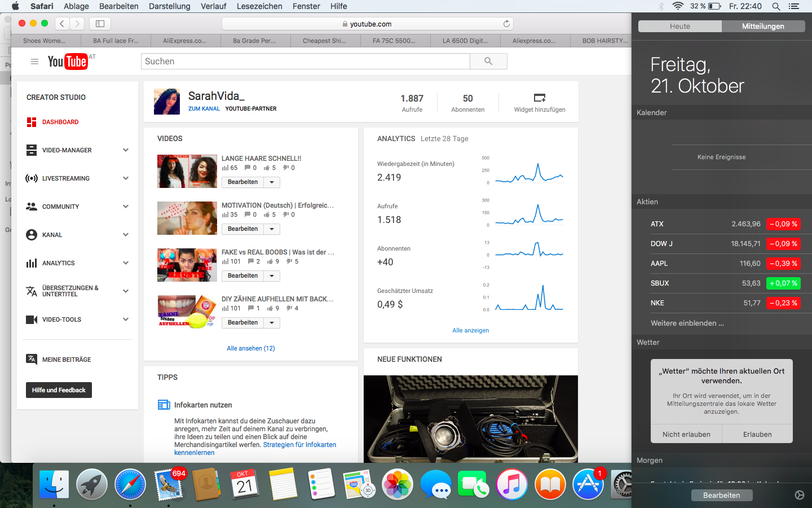Switch to the Heute tab

(x=680, y=27)
